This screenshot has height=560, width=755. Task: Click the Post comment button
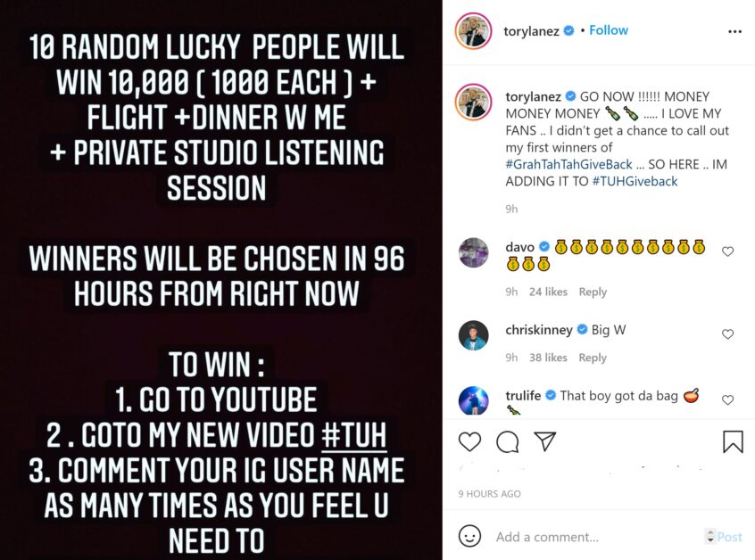coord(729,537)
